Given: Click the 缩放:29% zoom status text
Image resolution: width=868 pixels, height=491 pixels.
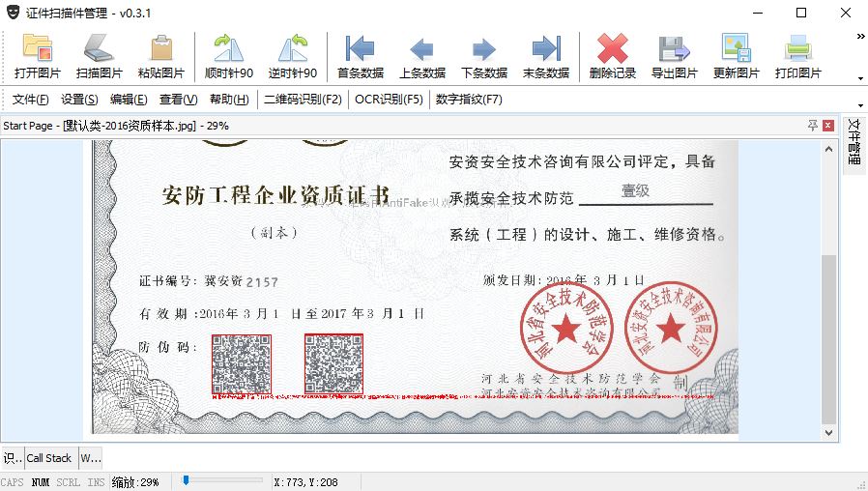Looking at the screenshot, I should click(135, 482).
